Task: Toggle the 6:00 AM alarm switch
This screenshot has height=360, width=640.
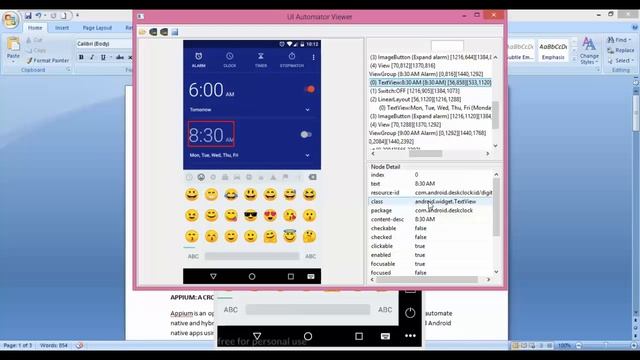Action: [x=309, y=89]
